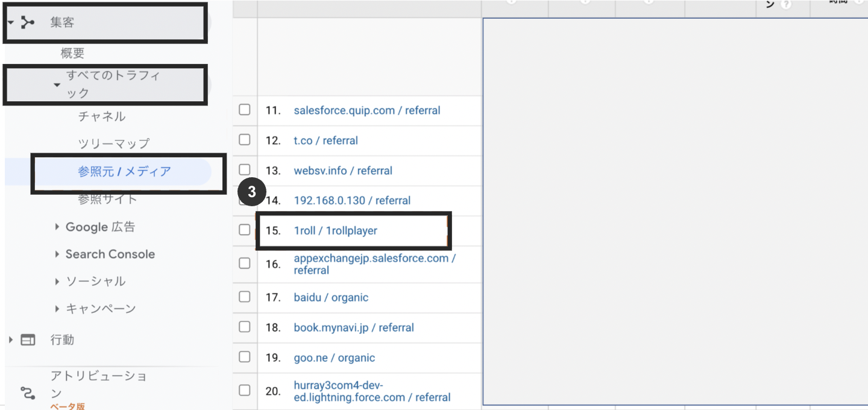Select the checkbox beside baidu / organic
Image resolution: width=868 pixels, height=410 pixels.
tap(244, 297)
